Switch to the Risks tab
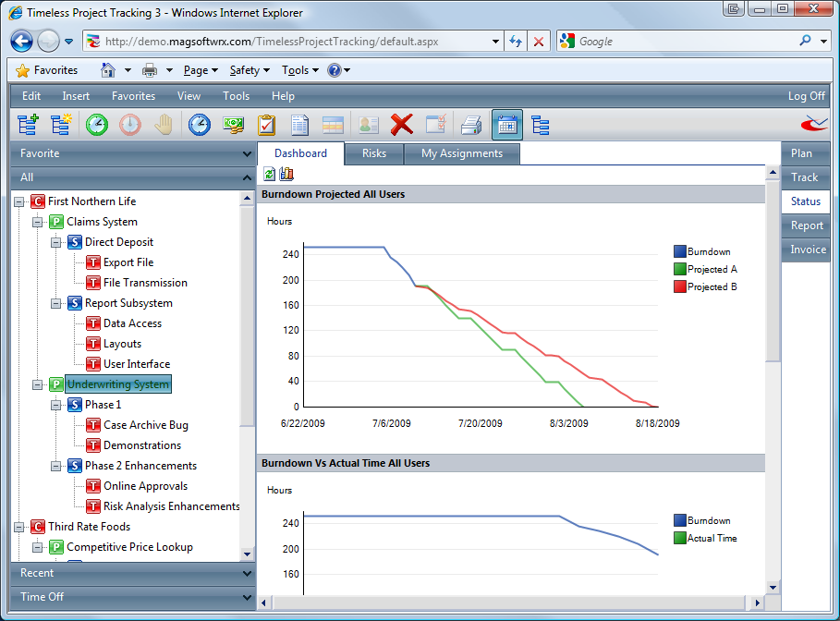 coord(374,153)
